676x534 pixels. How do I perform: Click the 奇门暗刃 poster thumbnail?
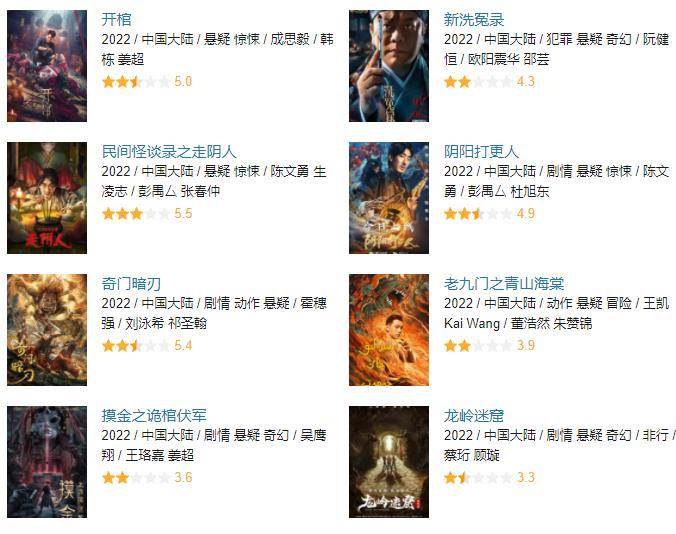click(x=47, y=330)
